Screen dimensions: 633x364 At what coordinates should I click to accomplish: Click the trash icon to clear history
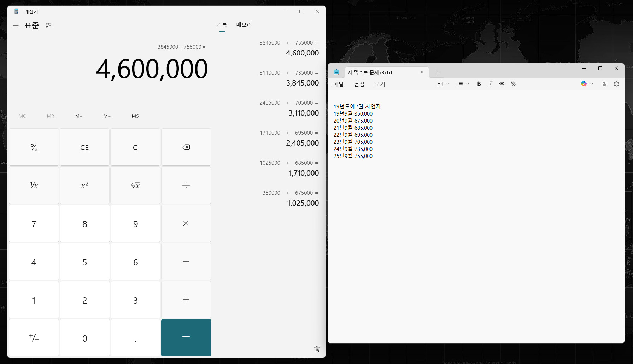click(317, 349)
